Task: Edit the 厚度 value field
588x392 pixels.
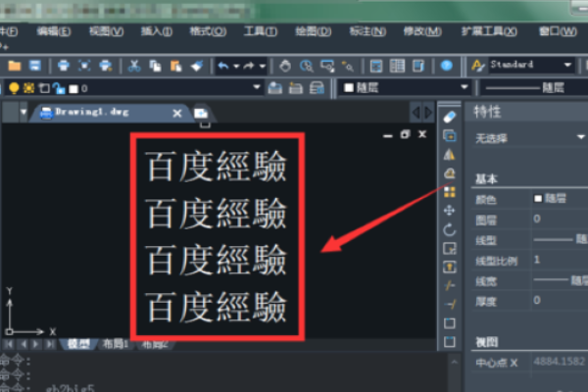Action: point(561,300)
